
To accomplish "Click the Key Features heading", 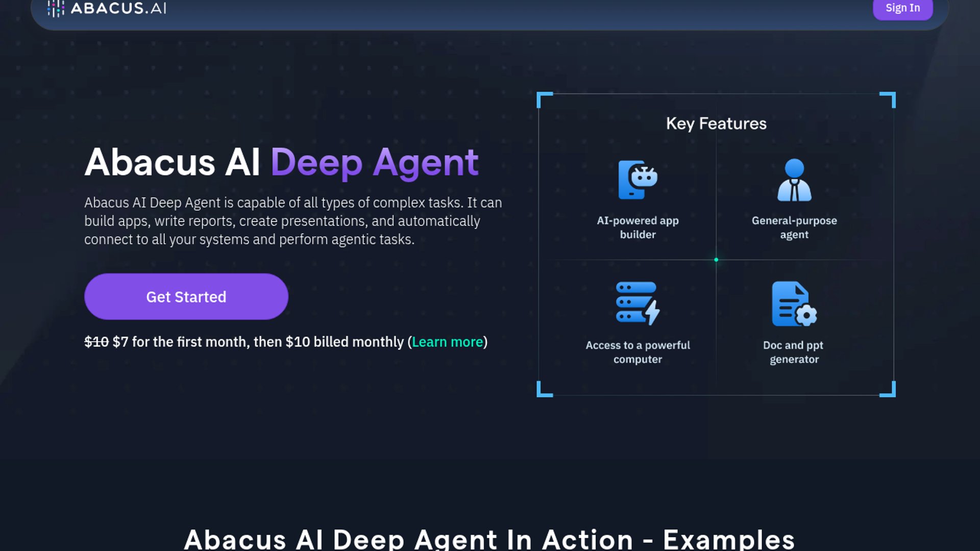I will tap(716, 123).
